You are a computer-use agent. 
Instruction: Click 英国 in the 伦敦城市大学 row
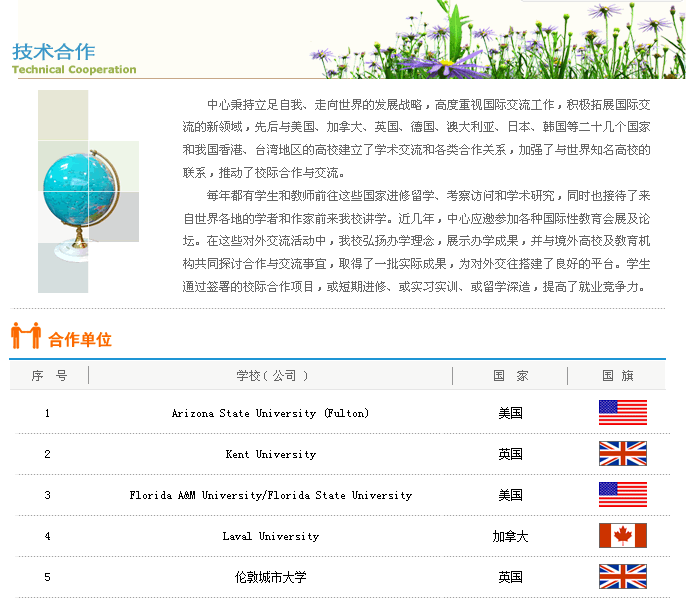[x=510, y=577]
